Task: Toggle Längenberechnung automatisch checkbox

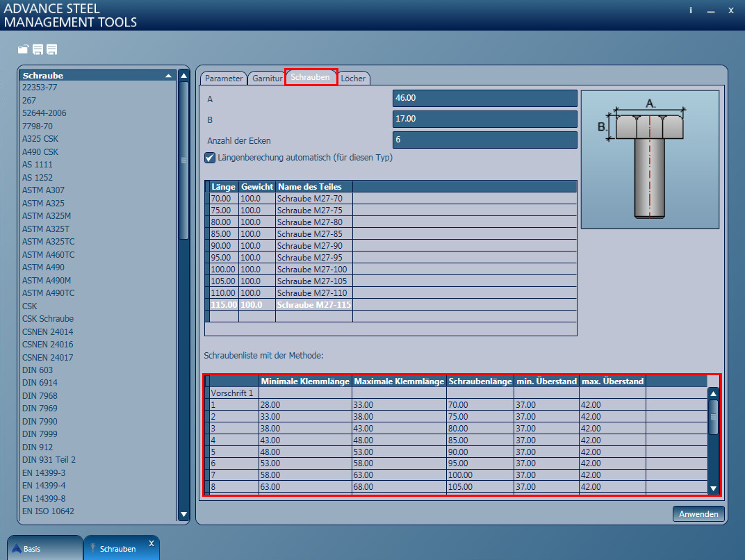Action: pyautogui.click(x=210, y=158)
